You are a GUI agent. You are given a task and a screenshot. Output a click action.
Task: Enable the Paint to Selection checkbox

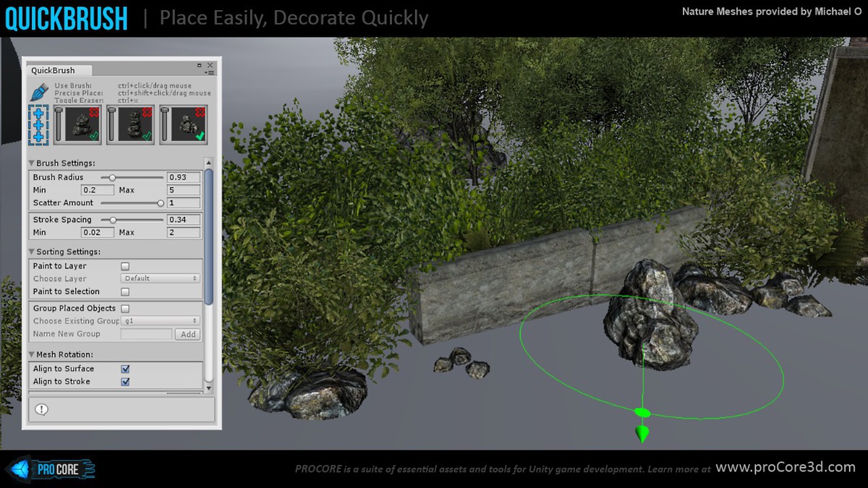[125, 292]
